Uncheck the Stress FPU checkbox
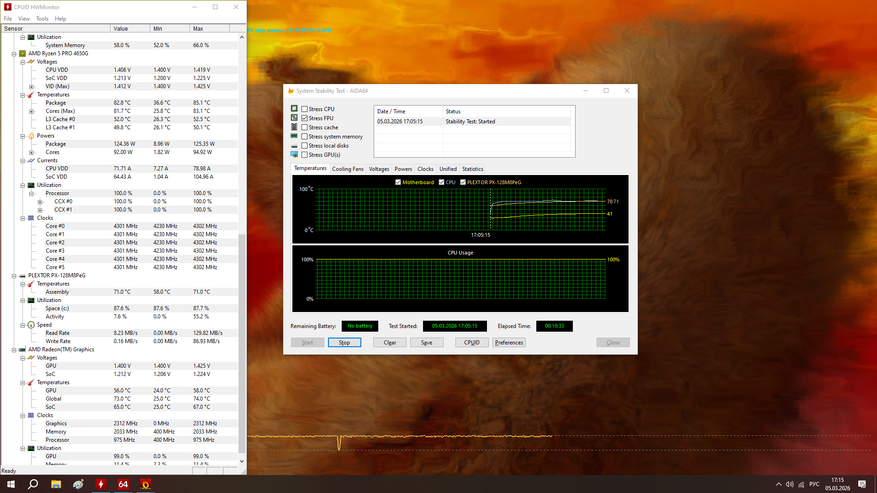This screenshot has width=877, height=493. tap(305, 118)
